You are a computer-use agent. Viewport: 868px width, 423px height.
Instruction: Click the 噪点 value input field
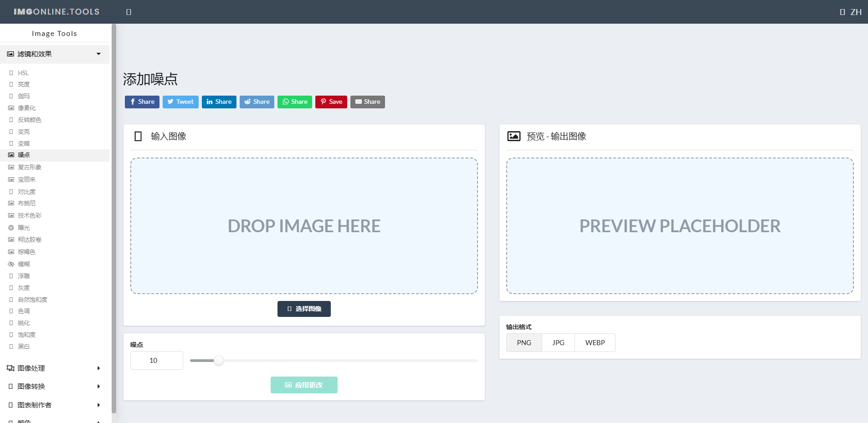(157, 360)
